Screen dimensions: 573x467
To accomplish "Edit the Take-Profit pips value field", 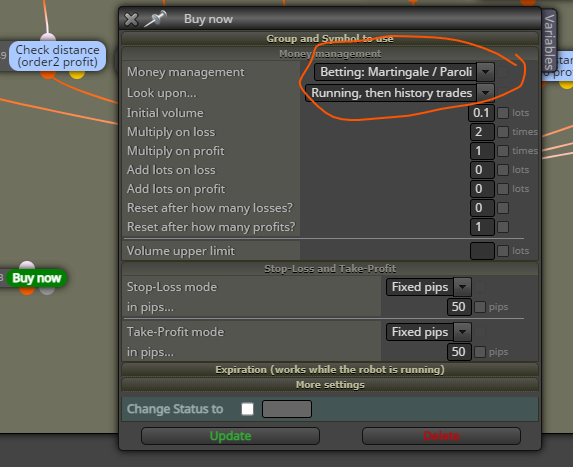I will point(459,352).
